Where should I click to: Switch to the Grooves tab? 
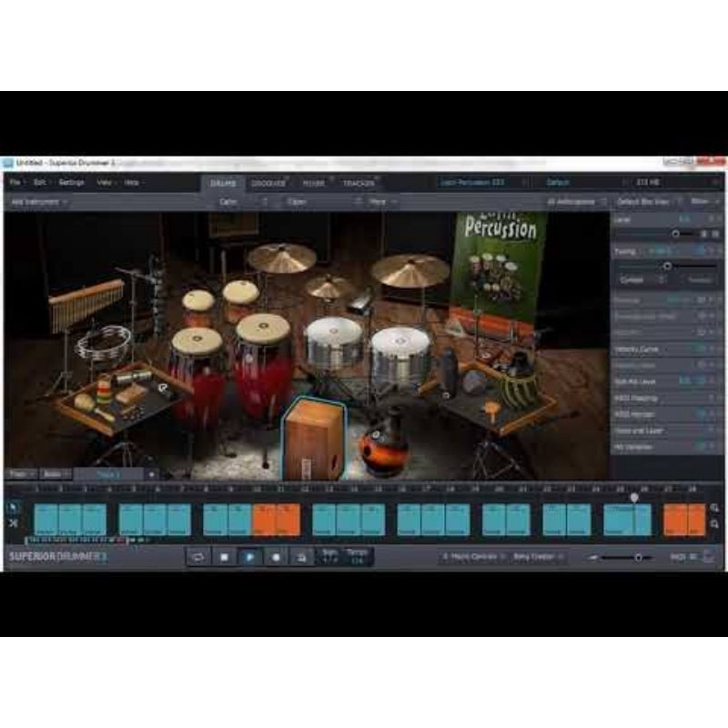[x=268, y=182]
